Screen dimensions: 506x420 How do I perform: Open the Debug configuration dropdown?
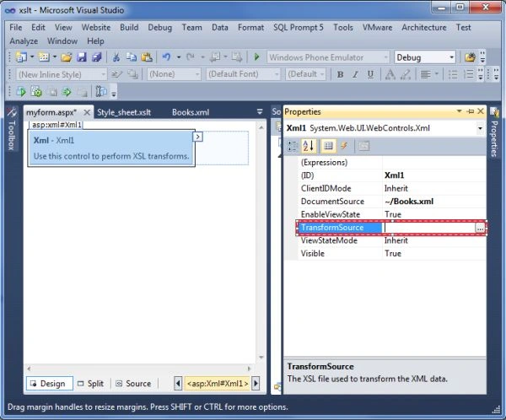point(425,57)
